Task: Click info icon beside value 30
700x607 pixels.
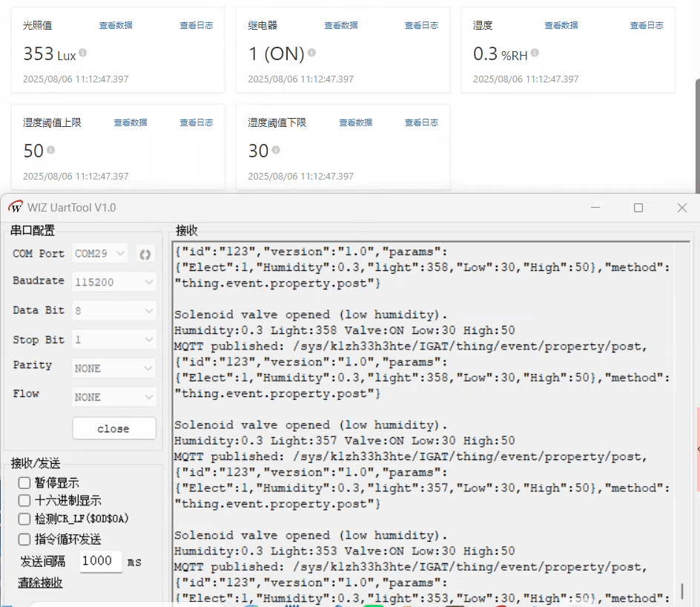Action: point(276,150)
